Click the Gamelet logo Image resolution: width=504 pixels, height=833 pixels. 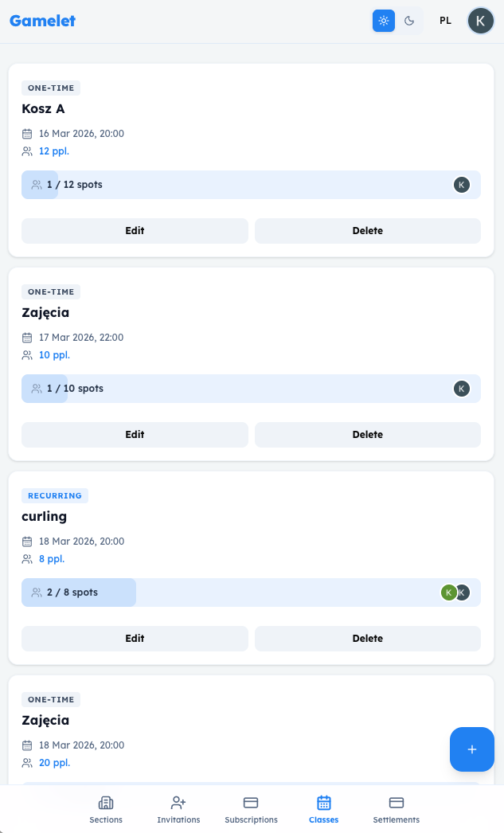[x=42, y=21]
